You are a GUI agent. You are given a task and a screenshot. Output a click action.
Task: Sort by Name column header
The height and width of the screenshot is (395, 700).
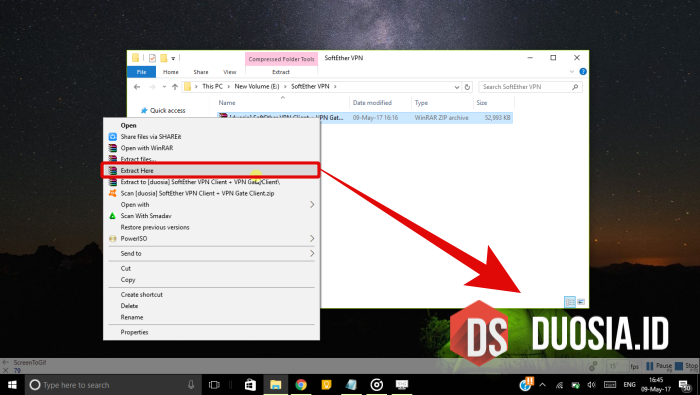click(x=227, y=103)
